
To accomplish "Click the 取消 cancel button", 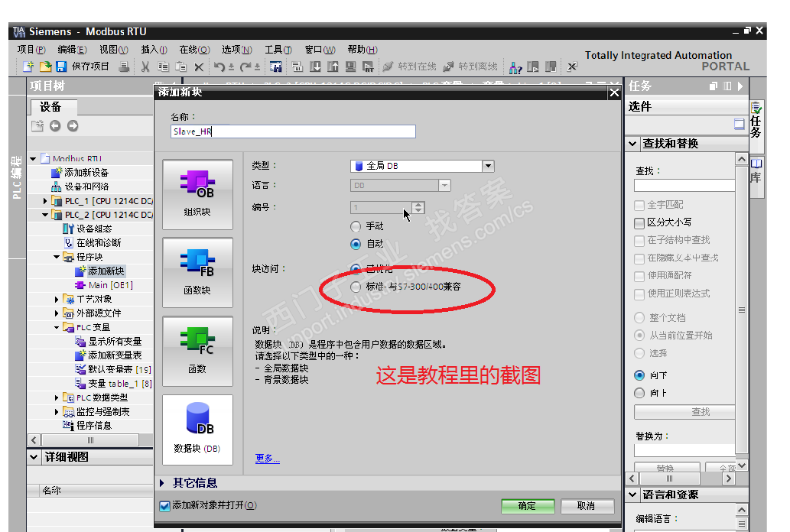I will [x=587, y=506].
